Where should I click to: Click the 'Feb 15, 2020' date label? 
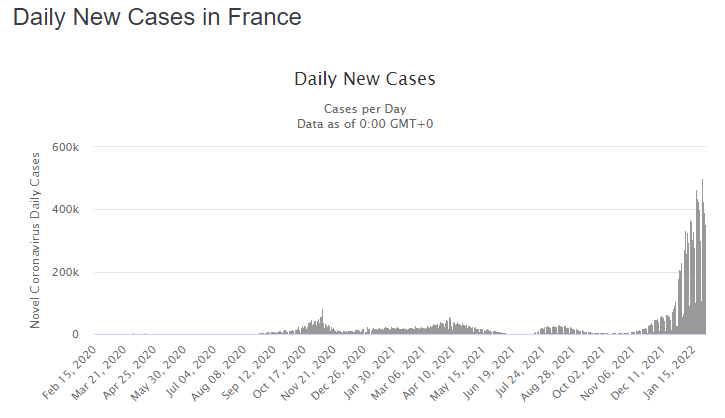(70, 372)
